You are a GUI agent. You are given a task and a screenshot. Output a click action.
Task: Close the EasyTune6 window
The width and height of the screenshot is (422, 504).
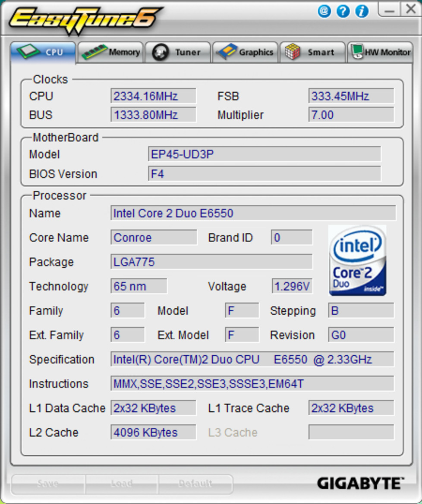(x=411, y=9)
